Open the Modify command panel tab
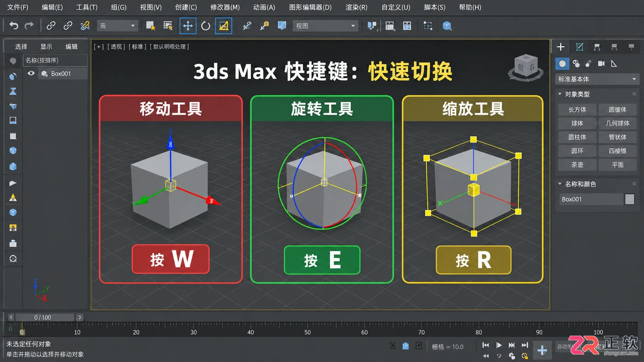Image resolution: width=644 pixels, height=362 pixels. (580, 47)
